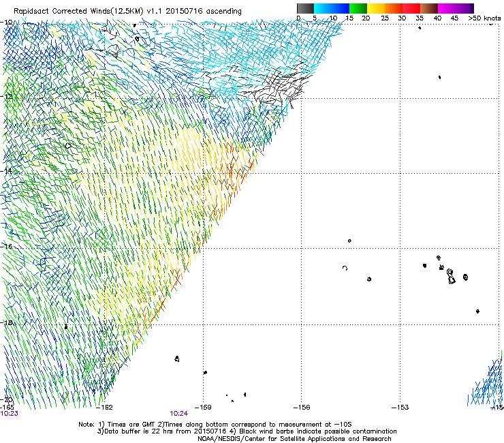Pick the magenta 40-45 knots legend swatch
The image size is (504, 443).
[447, 8]
